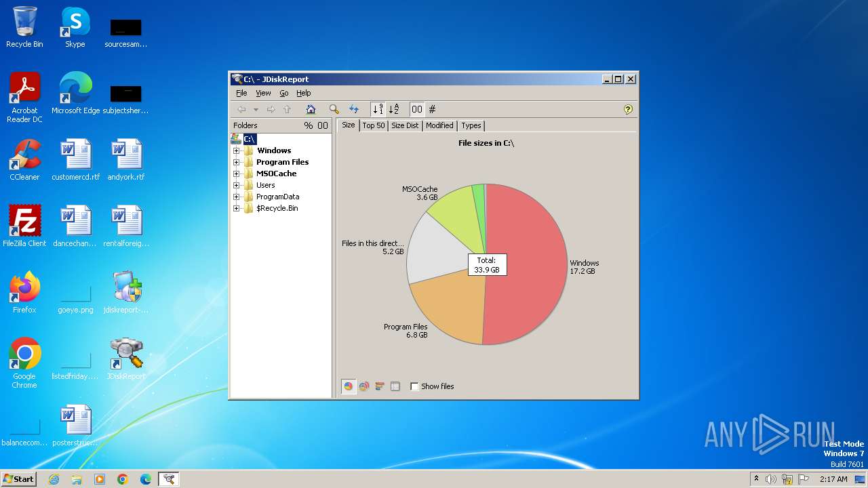Open CCleaner desktop shortcut

[x=24, y=160]
